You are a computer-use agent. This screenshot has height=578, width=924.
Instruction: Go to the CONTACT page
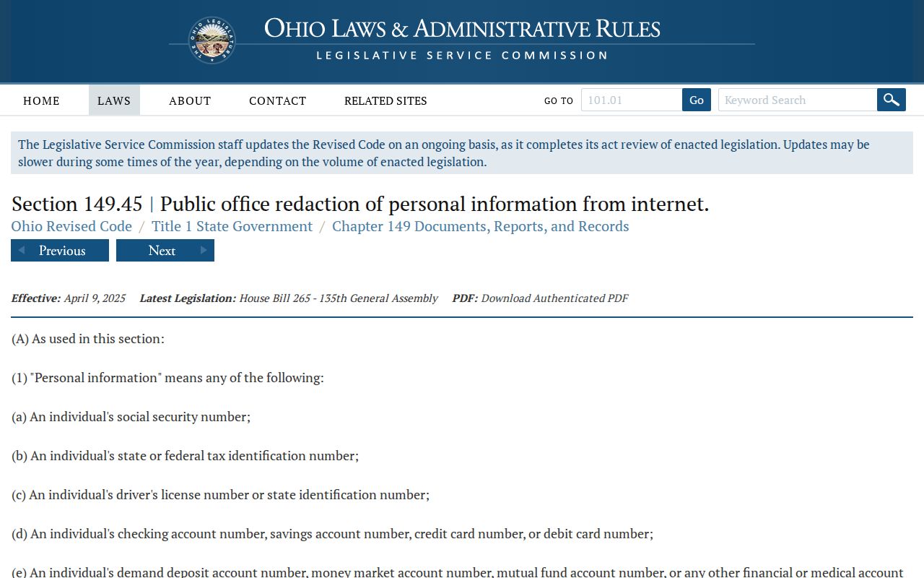pos(277,100)
